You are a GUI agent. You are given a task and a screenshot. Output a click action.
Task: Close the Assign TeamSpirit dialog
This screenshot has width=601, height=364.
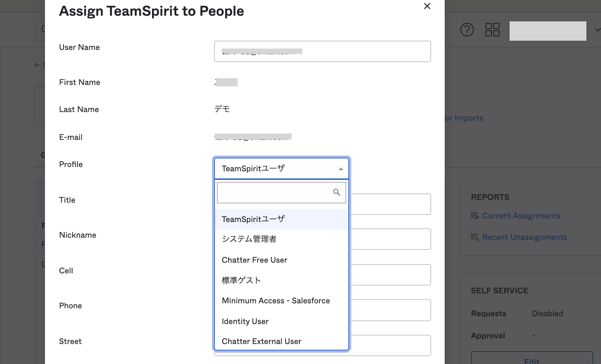coord(427,6)
